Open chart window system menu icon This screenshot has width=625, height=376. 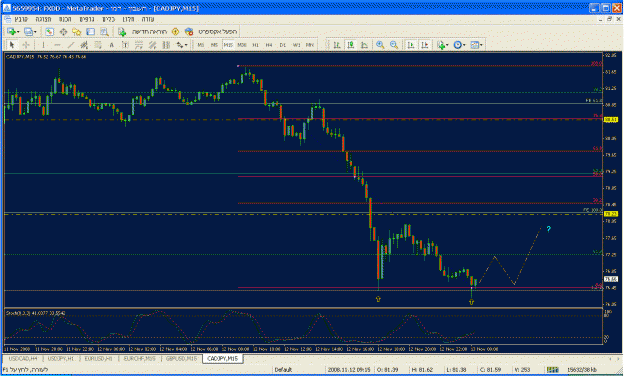7,19
